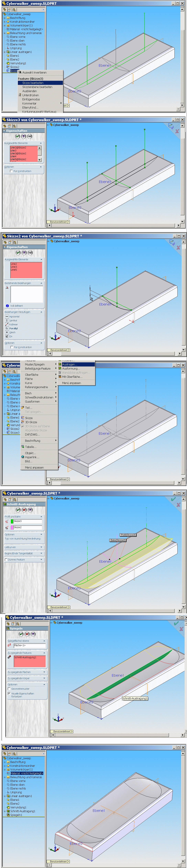Viewport: 187px width, 868px height.
Task: Expand Leitkurven section
Action: click(x=41, y=547)
